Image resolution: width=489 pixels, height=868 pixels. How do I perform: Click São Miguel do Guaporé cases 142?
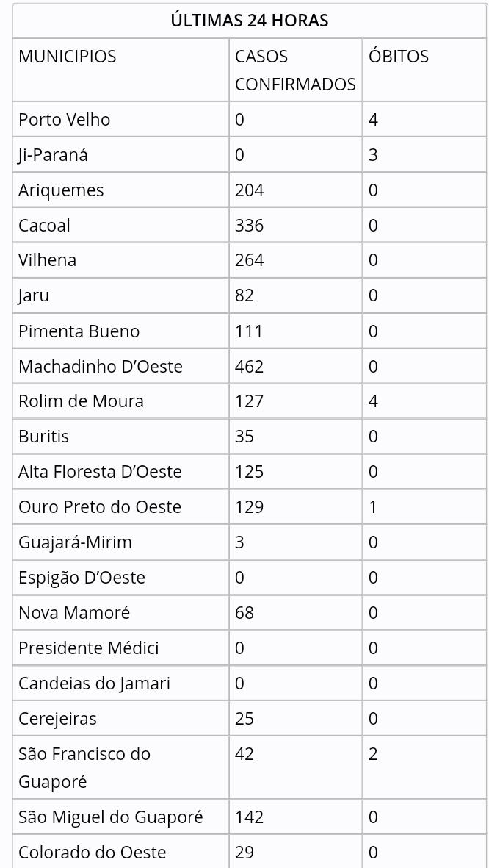coord(250,817)
